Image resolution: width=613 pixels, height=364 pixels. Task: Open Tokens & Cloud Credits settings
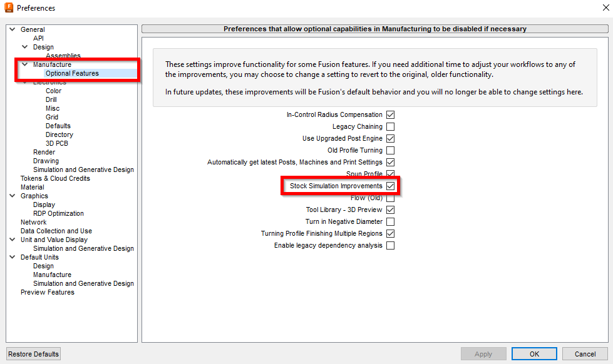tap(55, 178)
